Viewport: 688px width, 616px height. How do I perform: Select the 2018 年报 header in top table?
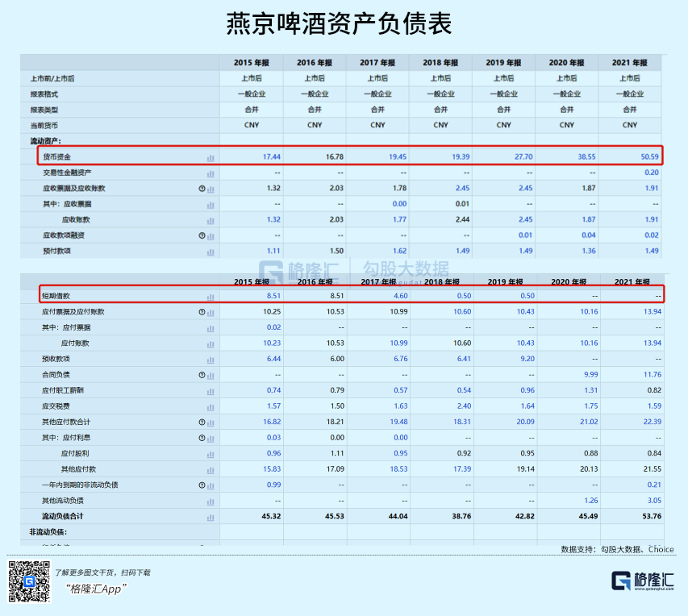tap(440, 63)
